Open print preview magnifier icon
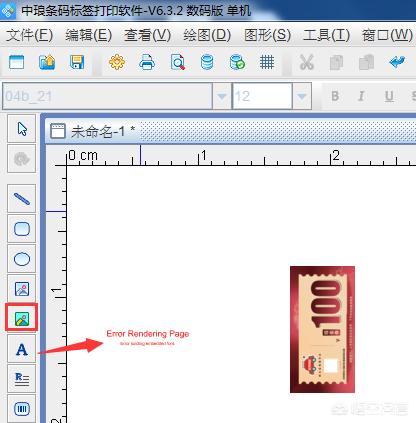Image resolution: width=416 pixels, height=423 pixels. pos(178,62)
